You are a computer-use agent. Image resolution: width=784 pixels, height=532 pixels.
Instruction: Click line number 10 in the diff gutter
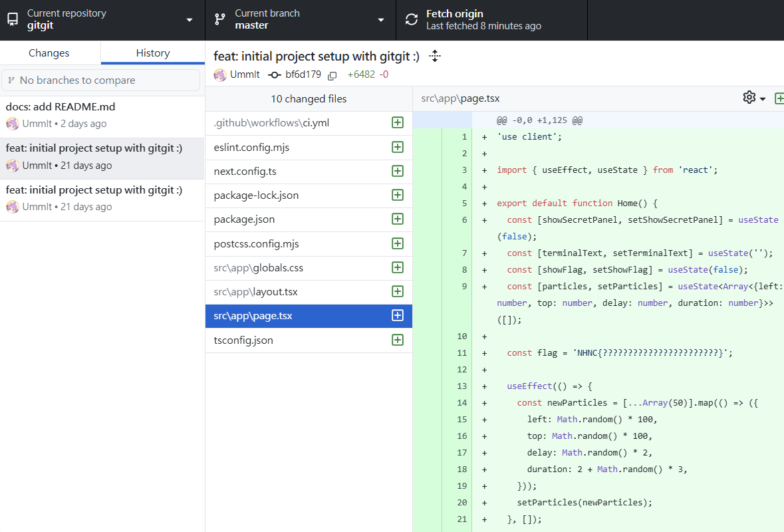coord(462,336)
